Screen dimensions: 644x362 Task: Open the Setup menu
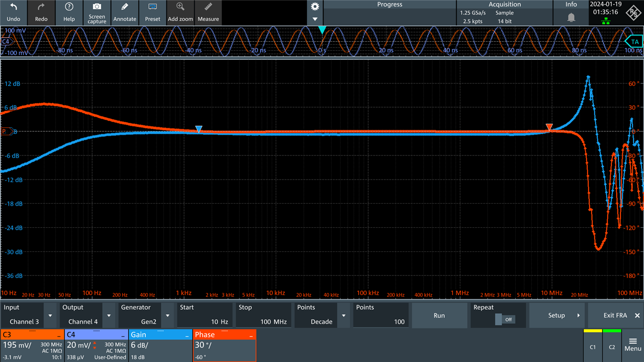click(557, 315)
